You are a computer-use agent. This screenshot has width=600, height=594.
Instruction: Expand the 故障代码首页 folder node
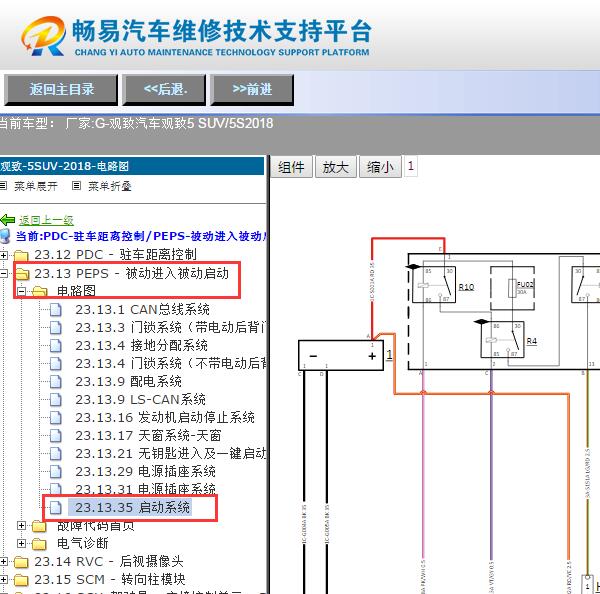click(x=22, y=526)
